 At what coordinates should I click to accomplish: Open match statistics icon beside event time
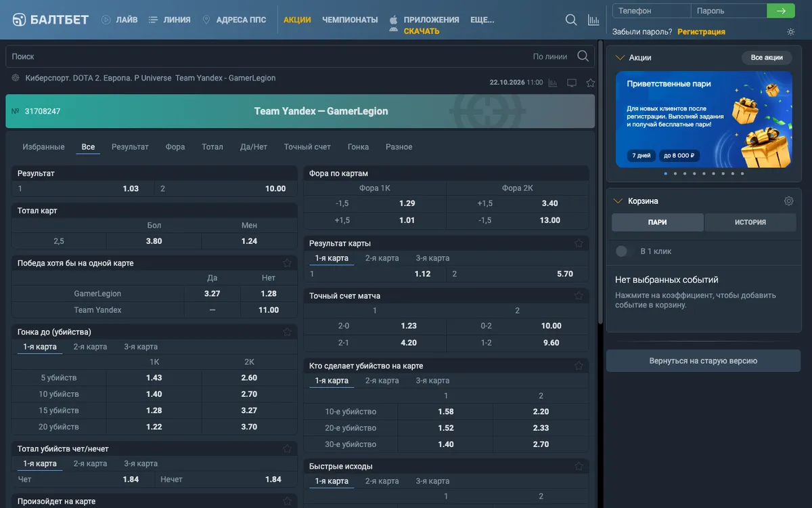[553, 83]
